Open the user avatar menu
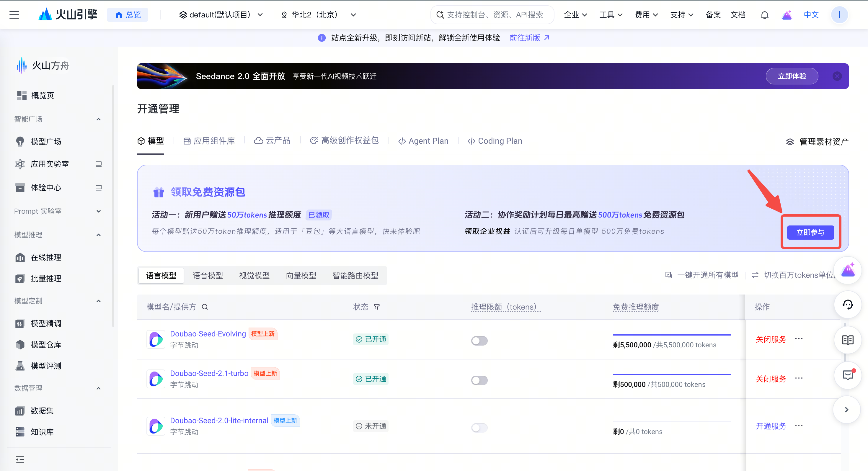Screen dimensions: 868x471 click(x=839, y=15)
